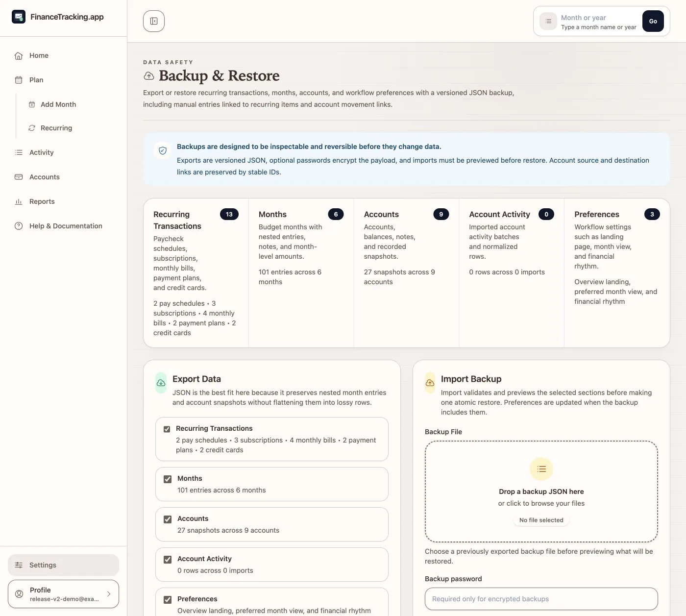The height and width of the screenshot is (616, 686).
Task: Click the Go button
Action: 653,21
